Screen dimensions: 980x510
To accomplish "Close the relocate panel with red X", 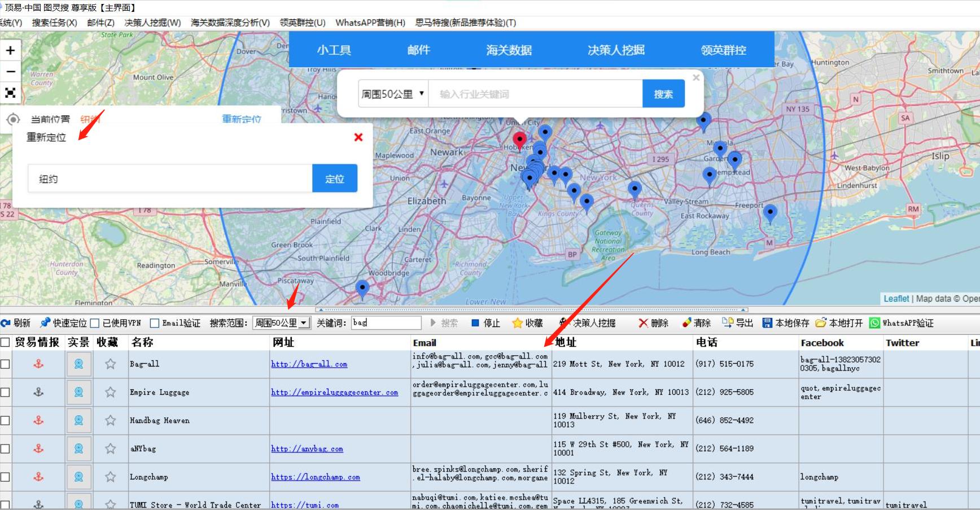I will [358, 137].
